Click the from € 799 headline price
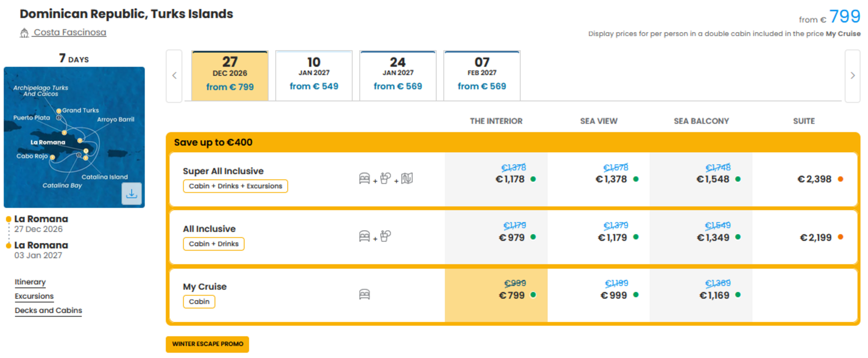 [x=830, y=17]
